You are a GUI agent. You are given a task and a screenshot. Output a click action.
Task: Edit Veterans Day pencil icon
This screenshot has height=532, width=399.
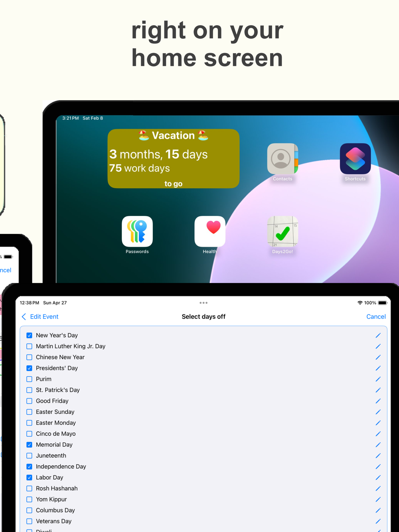pyautogui.click(x=378, y=521)
